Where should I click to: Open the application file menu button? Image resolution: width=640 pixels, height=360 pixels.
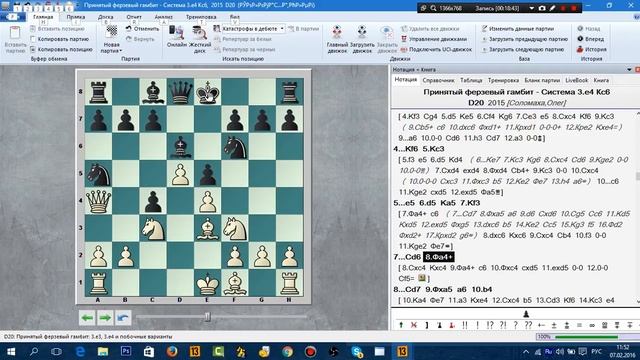coord(12,17)
